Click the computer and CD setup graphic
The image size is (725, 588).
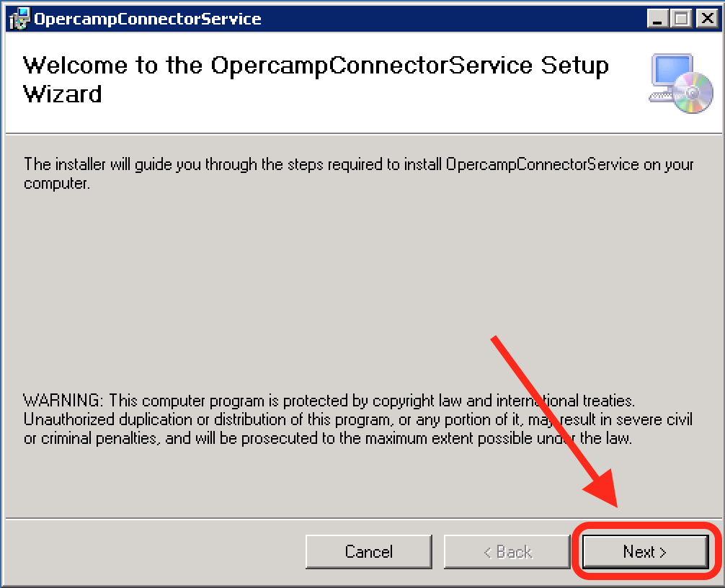coord(680,83)
